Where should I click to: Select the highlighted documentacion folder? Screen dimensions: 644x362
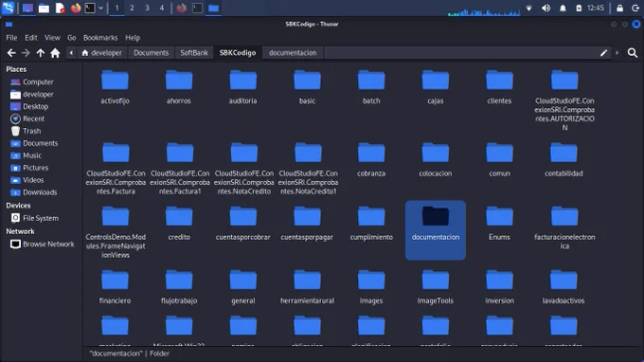(436, 230)
